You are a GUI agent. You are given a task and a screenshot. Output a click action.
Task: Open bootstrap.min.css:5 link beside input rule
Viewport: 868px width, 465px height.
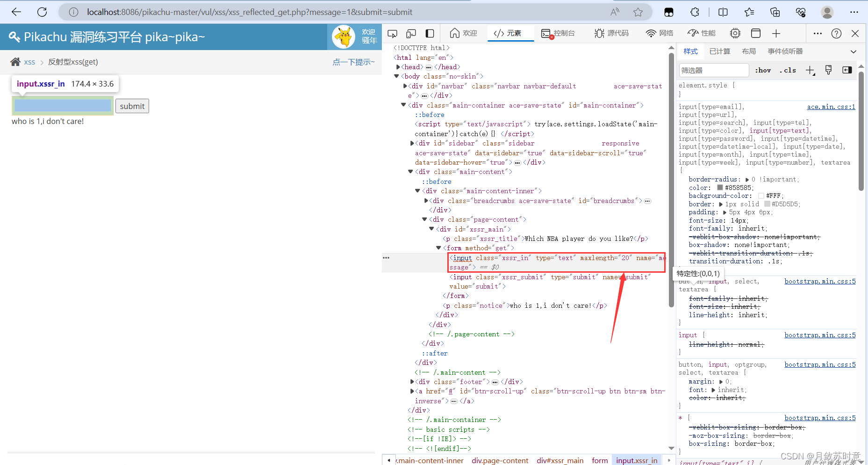coord(820,335)
